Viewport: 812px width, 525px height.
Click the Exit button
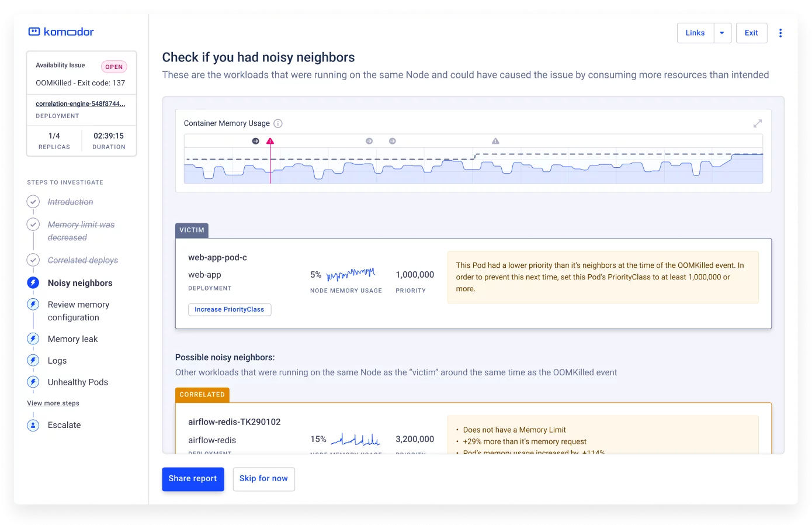(x=751, y=33)
